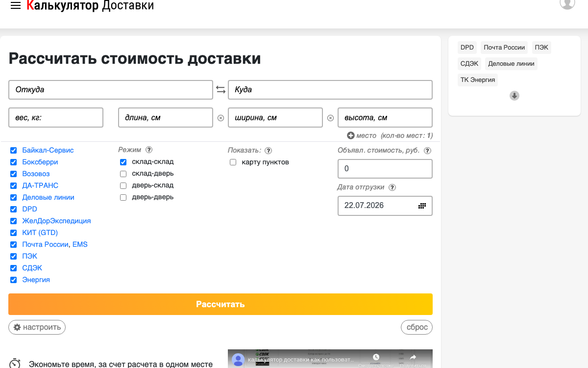Focus the Откуда origin field
588x368 pixels.
click(x=111, y=90)
